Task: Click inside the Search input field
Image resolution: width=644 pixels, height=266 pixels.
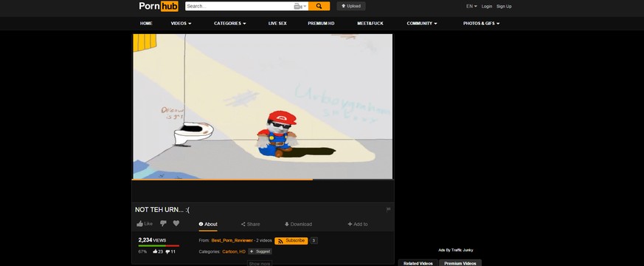Action: click(240, 6)
